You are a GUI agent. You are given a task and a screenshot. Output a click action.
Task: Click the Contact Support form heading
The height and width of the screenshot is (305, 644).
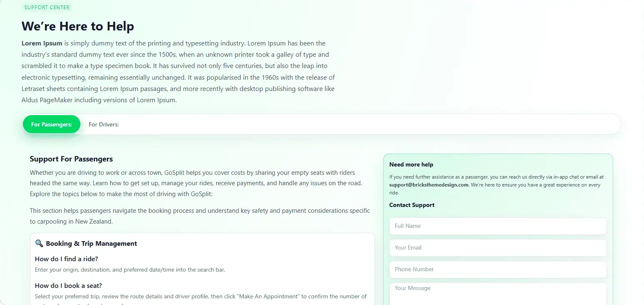coord(412,205)
